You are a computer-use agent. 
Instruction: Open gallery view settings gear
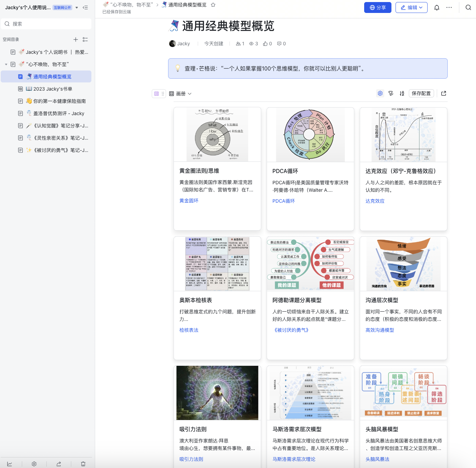[380, 93]
